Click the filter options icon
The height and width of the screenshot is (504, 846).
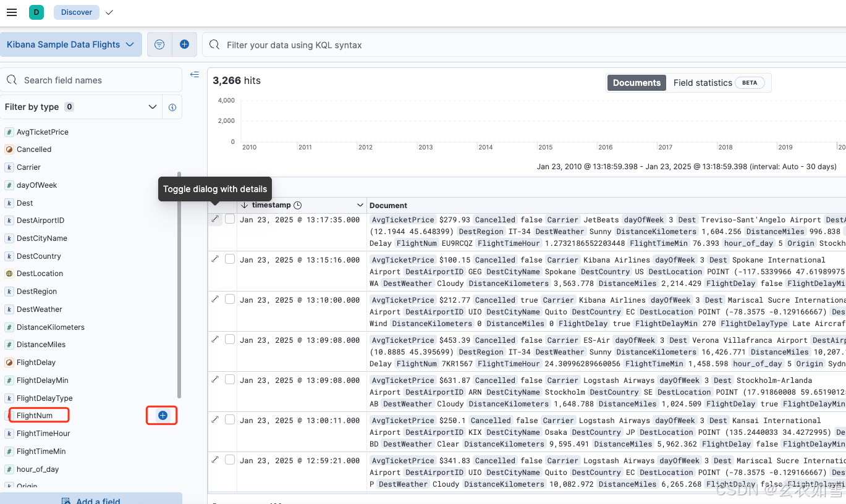(x=159, y=44)
